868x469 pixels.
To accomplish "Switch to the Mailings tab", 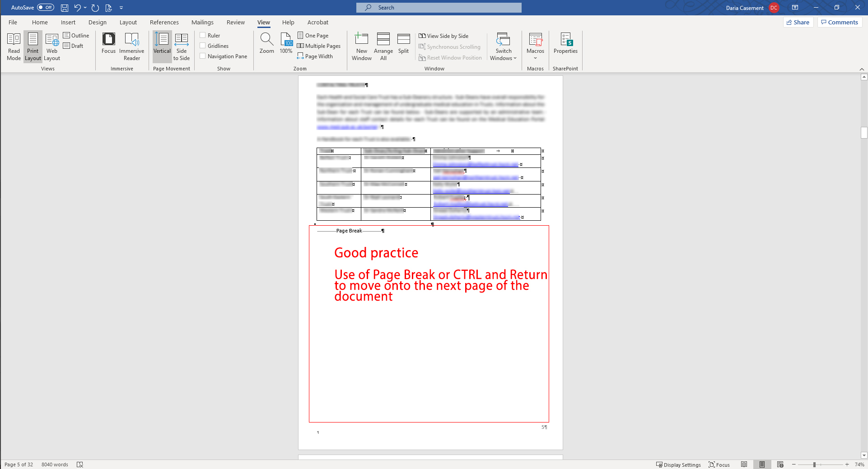I will [x=202, y=22].
